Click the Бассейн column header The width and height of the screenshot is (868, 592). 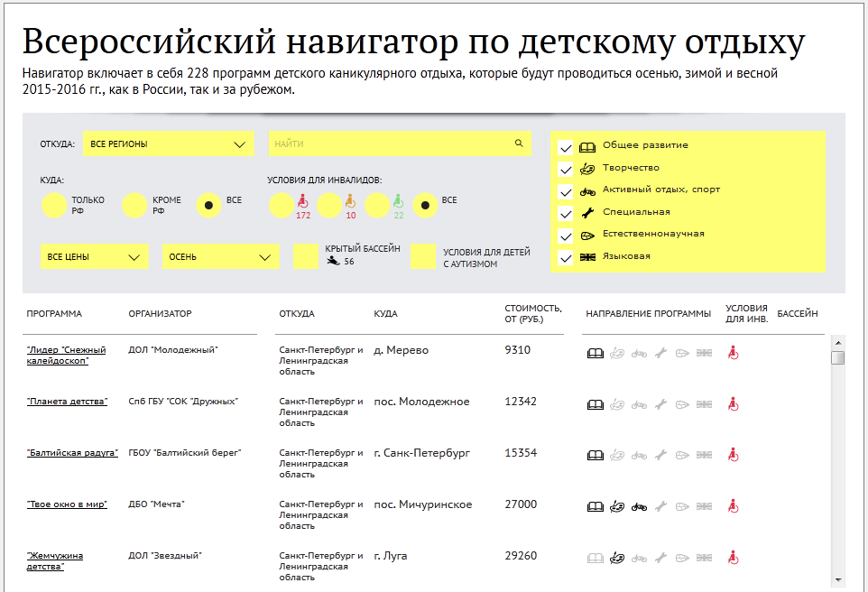pyautogui.click(x=797, y=313)
